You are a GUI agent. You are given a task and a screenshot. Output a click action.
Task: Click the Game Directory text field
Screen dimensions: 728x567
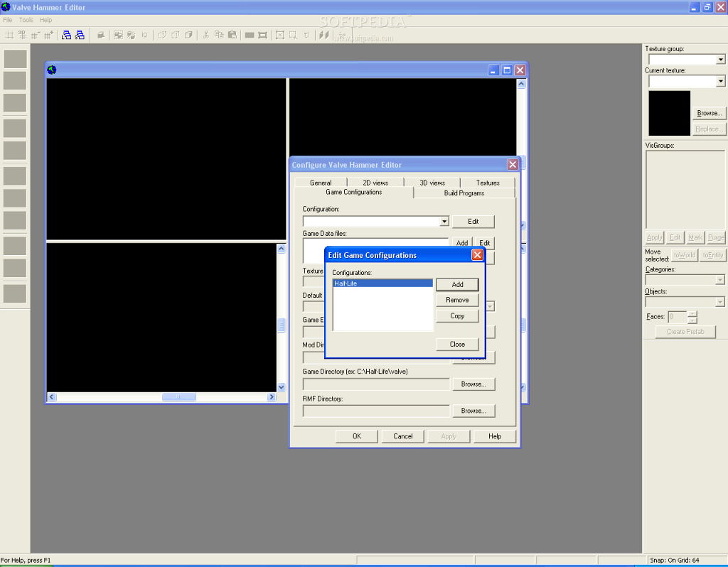[x=376, y=384]
